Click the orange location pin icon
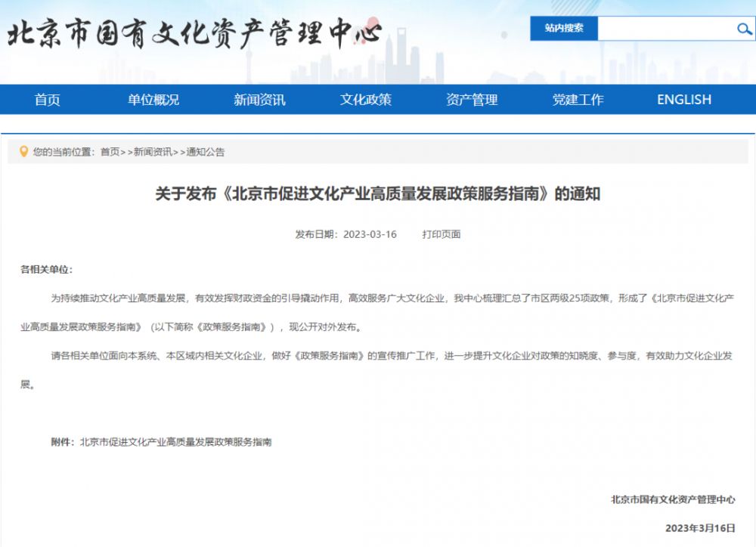Screen dimensions: 756x547 tap(23, 151)
